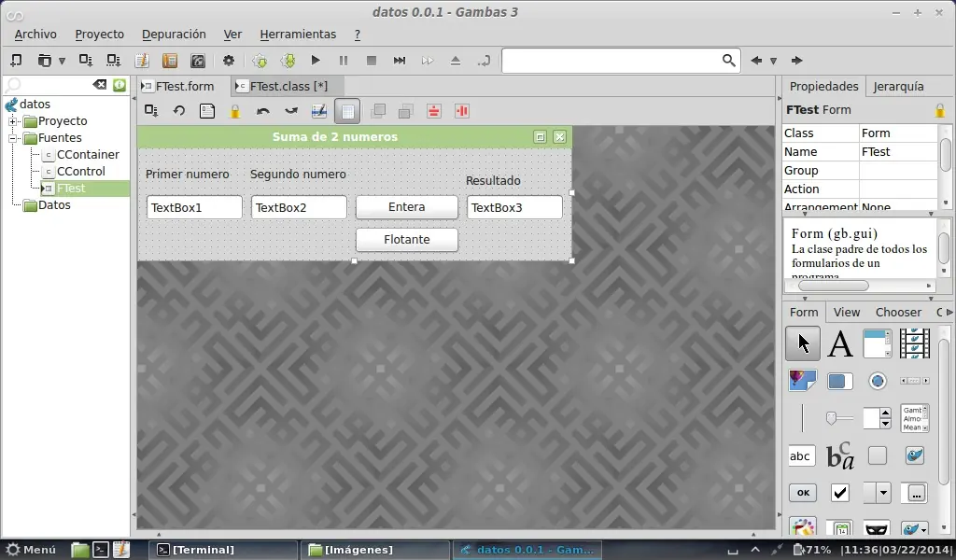This screenshot has width=956, height=560.
Task: Open project settings gear icon
Action: coord(229,61)
